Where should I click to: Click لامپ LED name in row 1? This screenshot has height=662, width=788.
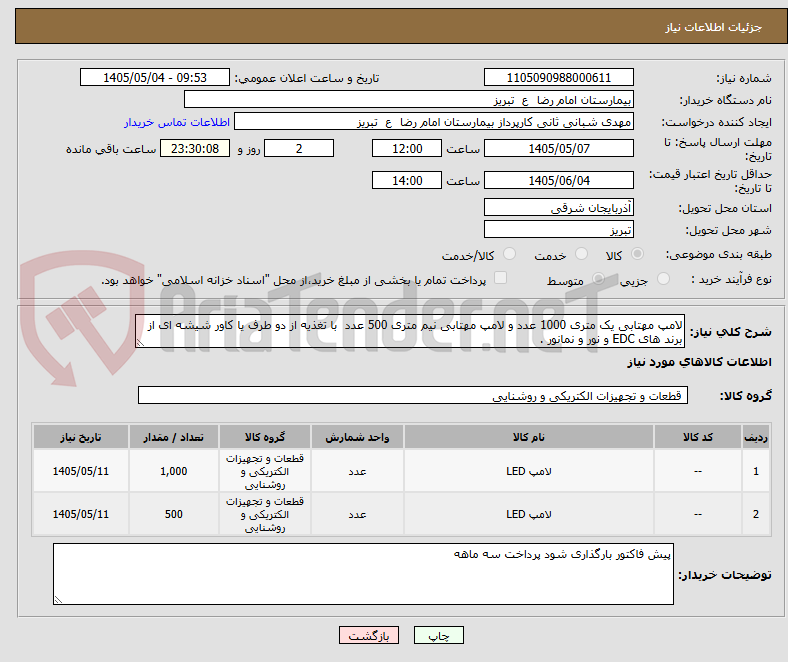point(529,471)
